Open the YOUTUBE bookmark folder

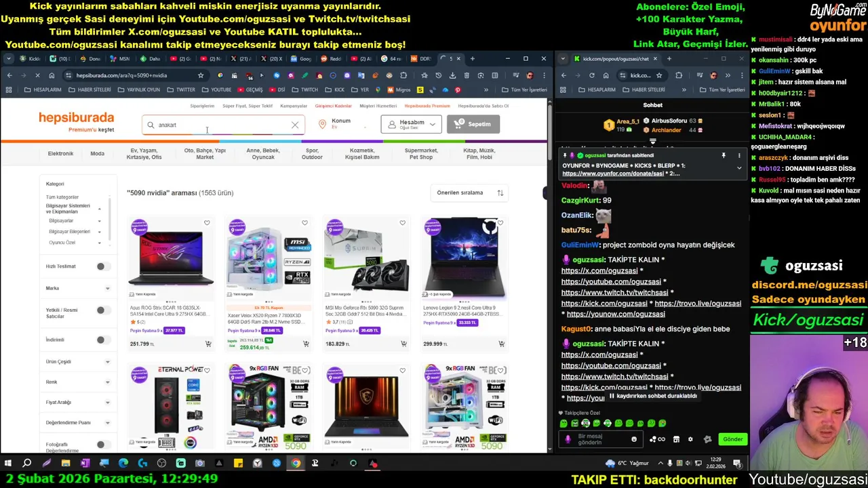pos(216,89)
